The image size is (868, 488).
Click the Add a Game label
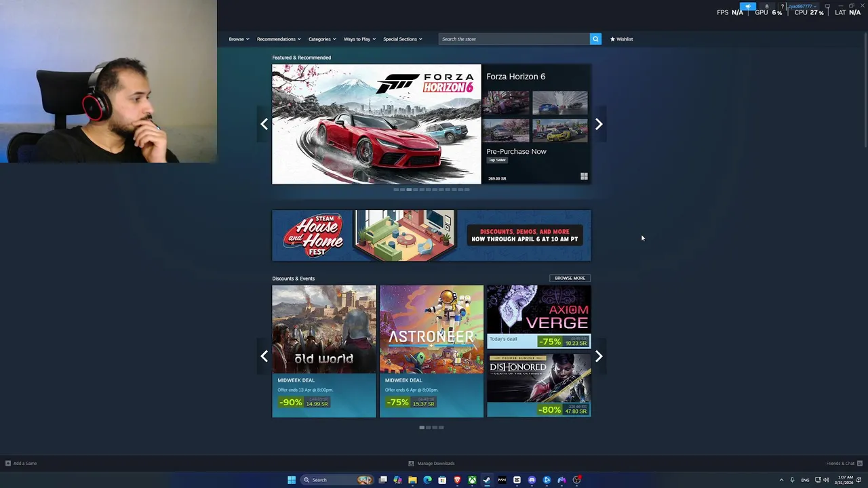point(25,464)
